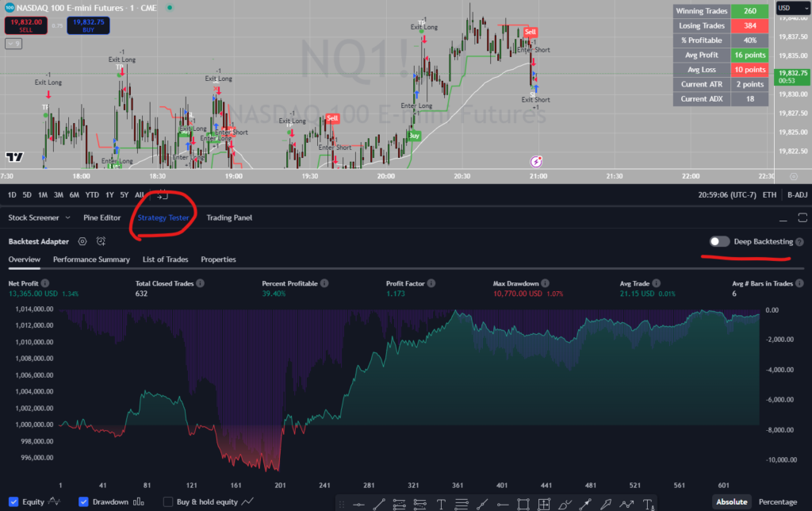Click the red SELL price button
This screenshot has width=812, height=511.
click(x=25, y=25)
